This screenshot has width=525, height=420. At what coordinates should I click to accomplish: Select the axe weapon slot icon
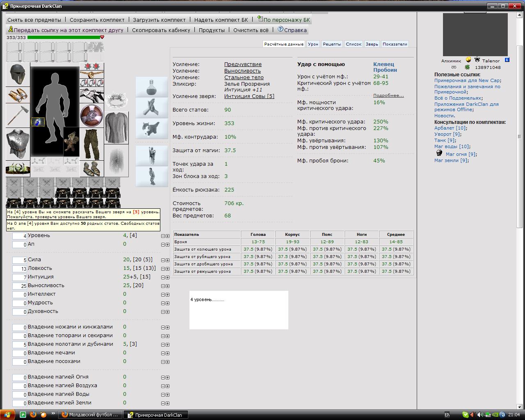coord(18,116)
